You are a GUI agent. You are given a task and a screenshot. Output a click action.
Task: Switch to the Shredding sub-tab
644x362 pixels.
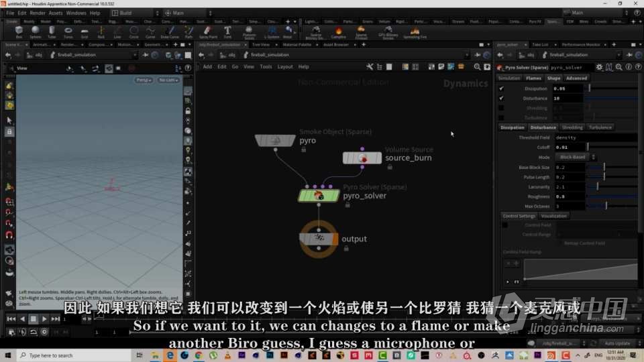point(572,127)
